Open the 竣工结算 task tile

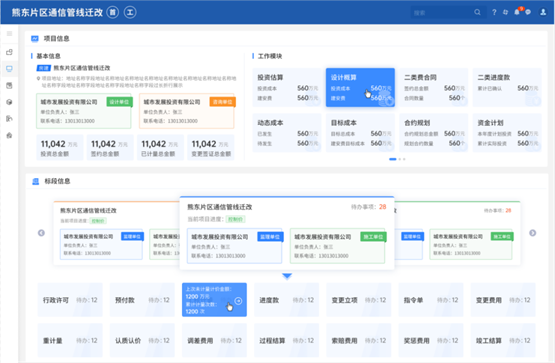coord(503,340)
